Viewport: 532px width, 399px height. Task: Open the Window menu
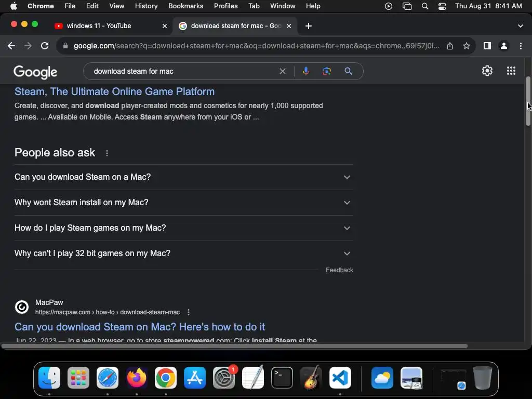click(x=283, y=6)
